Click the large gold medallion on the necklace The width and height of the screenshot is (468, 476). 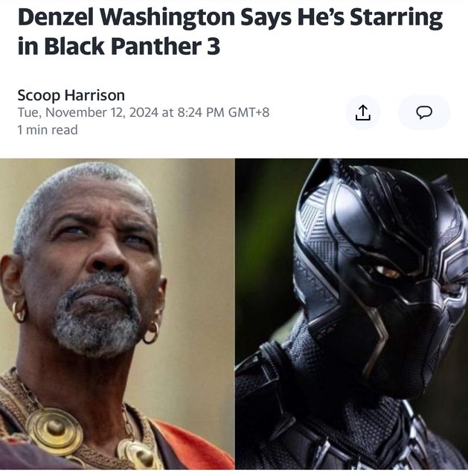(54, 431)
